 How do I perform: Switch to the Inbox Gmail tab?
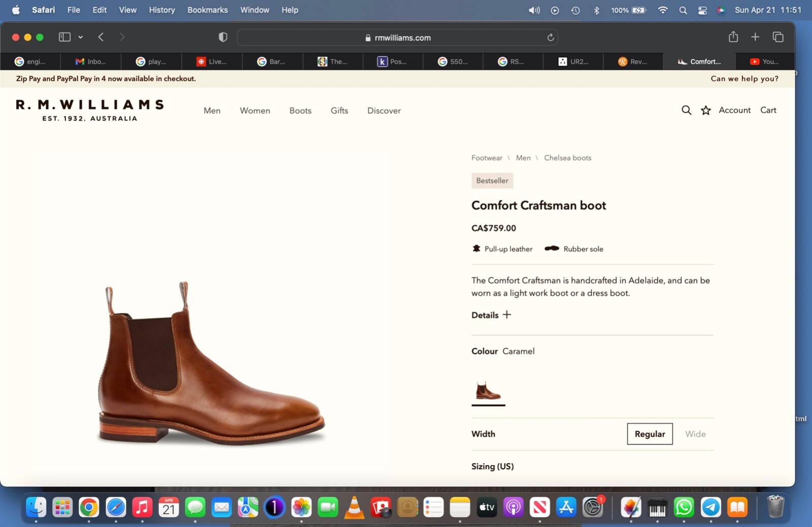pos(91,61)
